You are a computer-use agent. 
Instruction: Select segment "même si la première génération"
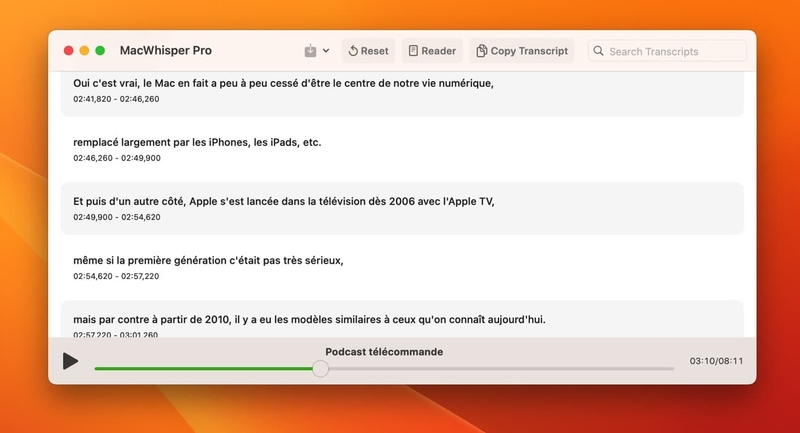pos(402,267)
